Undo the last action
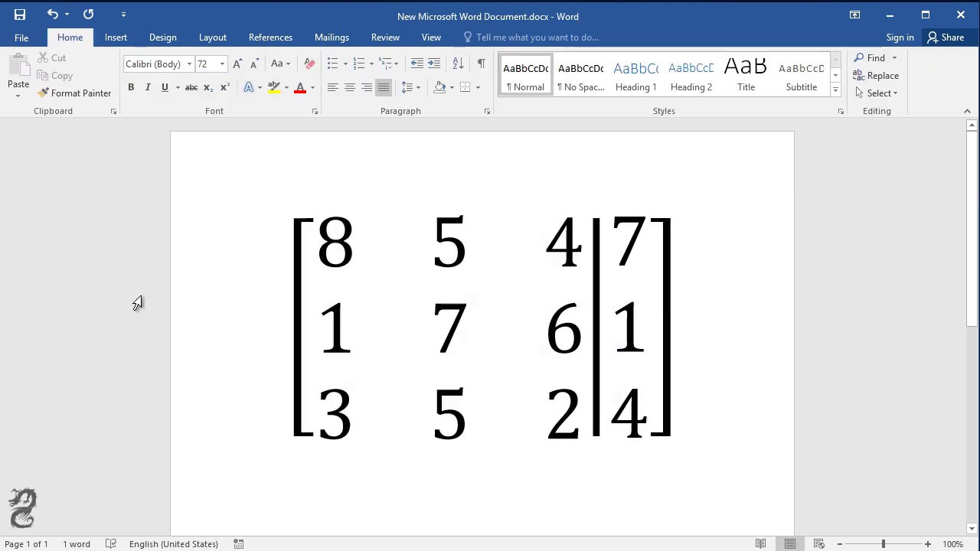980x551 pixels. [x=52, y=15]
